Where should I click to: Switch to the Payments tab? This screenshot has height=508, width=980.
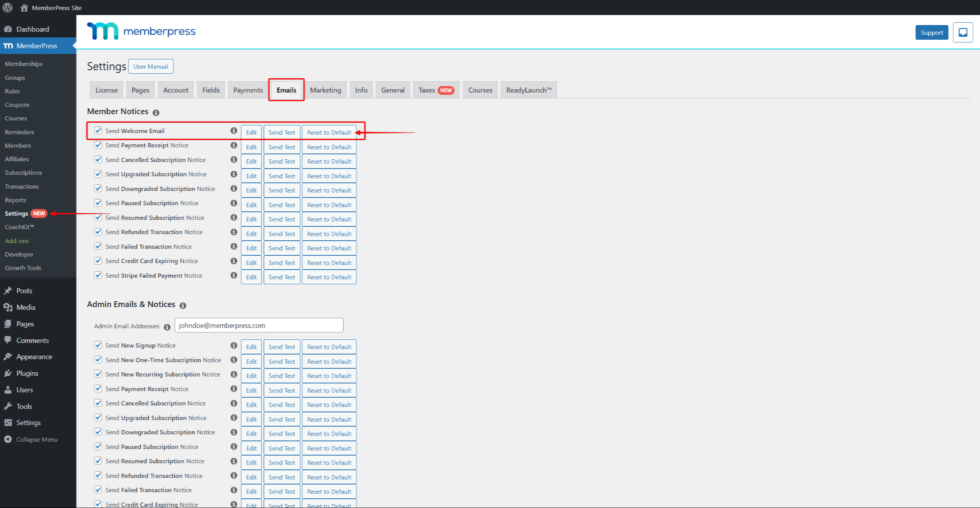pos(248,90)
